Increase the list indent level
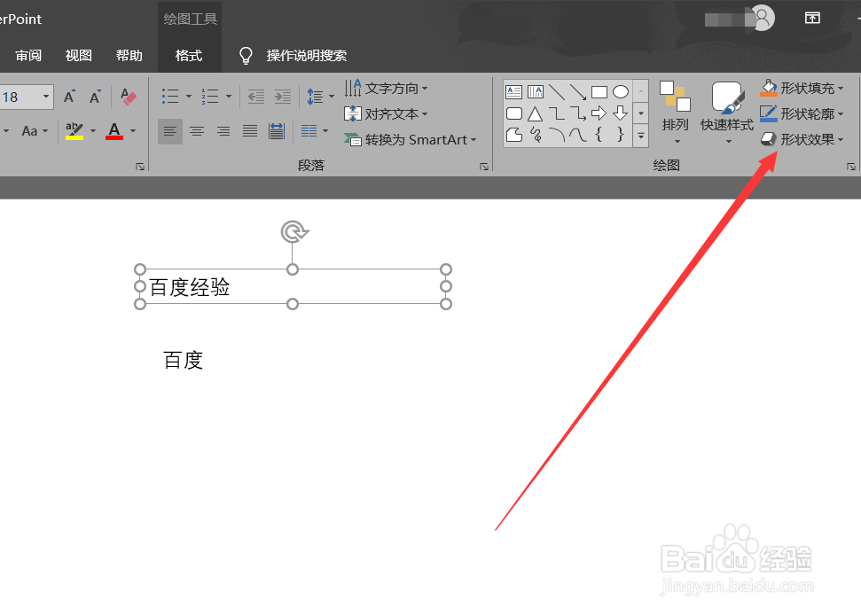Image resolution: width=861 pixels, height=616 pixels. tap(283, 97)
